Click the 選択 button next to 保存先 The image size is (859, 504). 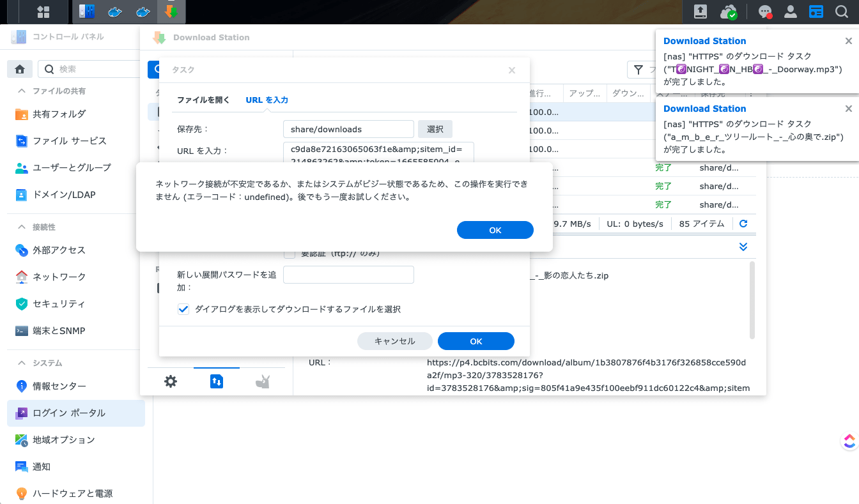(x=435, y=129)
